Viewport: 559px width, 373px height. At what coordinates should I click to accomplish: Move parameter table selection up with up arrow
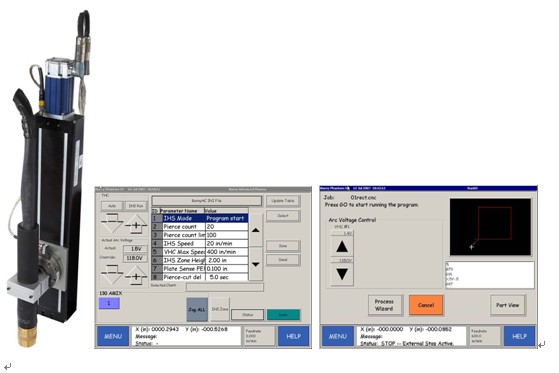click(x=256, y=230)
